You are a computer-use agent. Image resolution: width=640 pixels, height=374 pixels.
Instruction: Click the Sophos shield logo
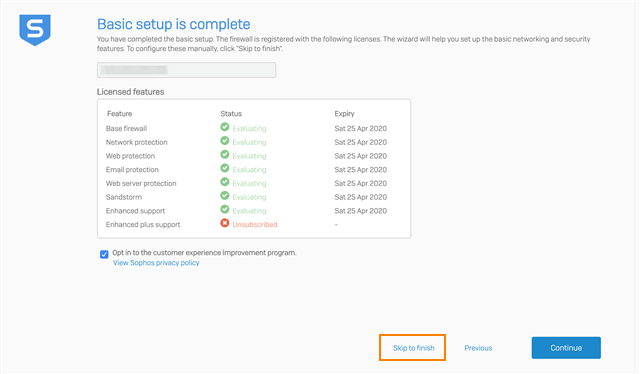(35, 30)
